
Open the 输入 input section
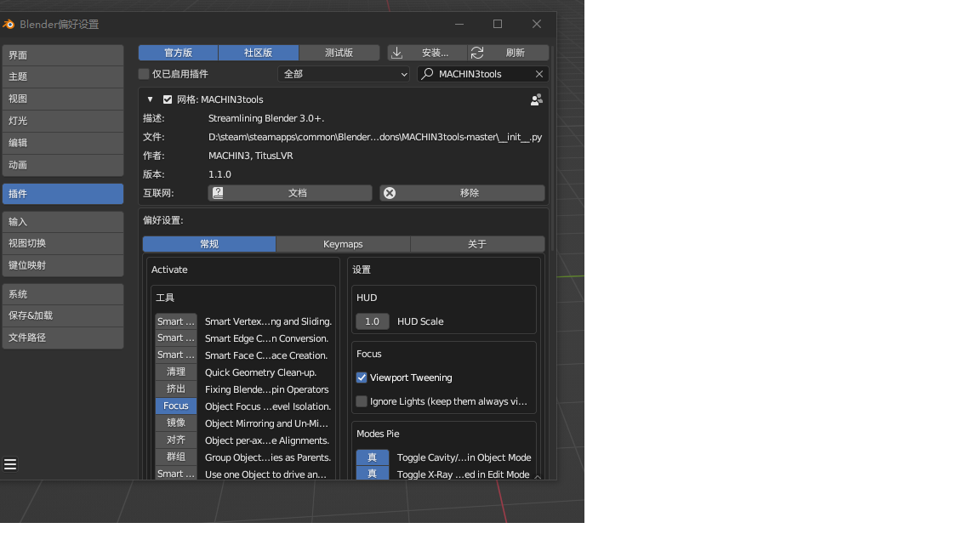point(62,222)
